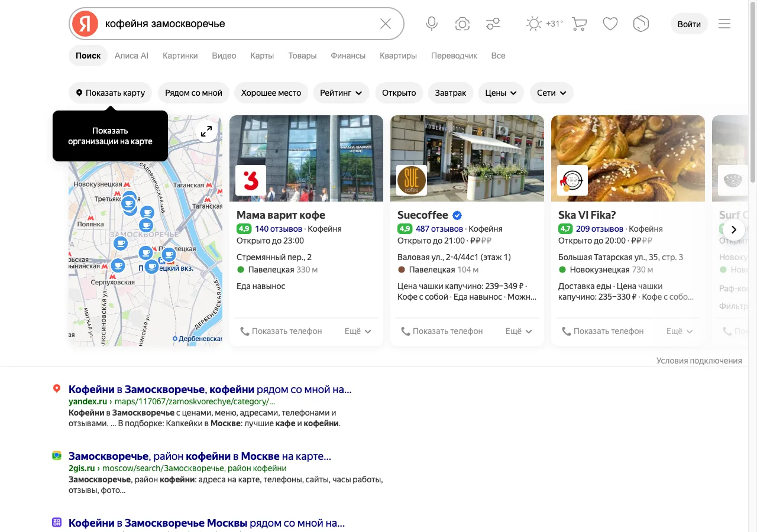Open the Мама варит кофе title
757x532 pixels.
click(x=281, y=215)
